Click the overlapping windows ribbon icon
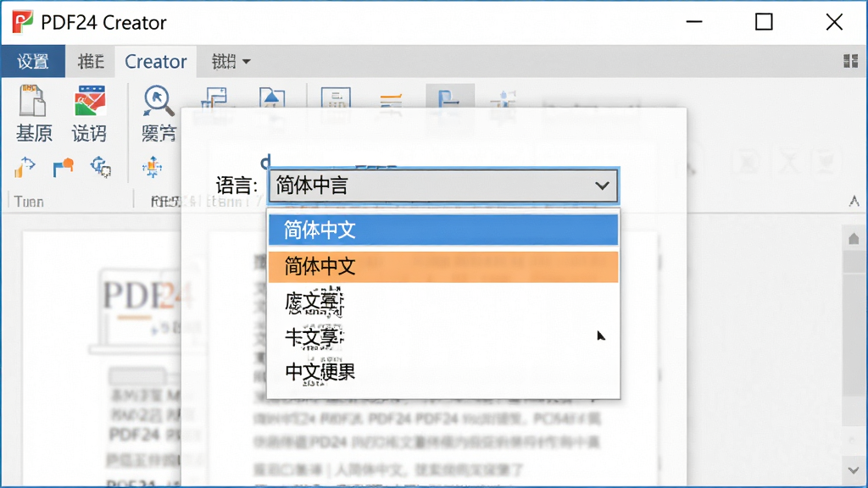The width and height of the screenshot is (868, 488). [214, 98]
